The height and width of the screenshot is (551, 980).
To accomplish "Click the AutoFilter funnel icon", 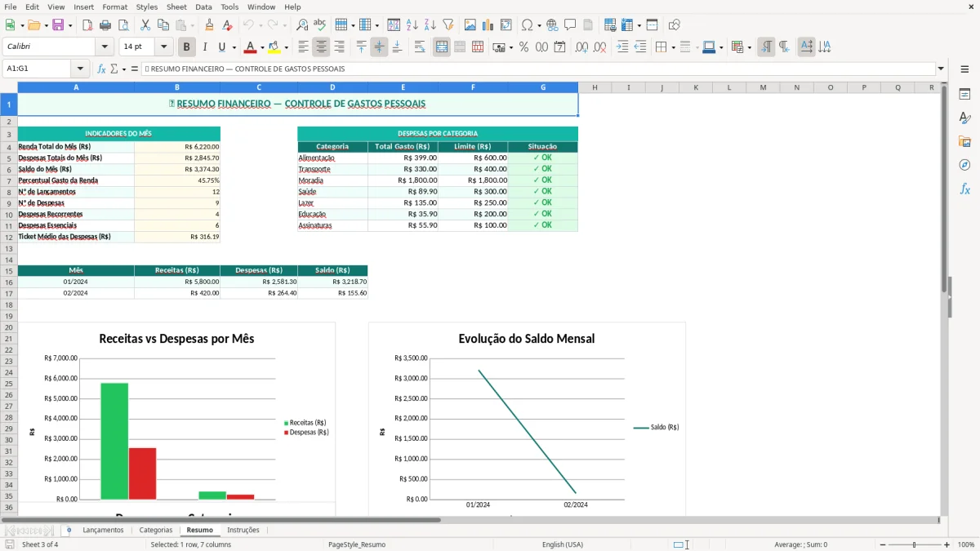I will 448,25.
